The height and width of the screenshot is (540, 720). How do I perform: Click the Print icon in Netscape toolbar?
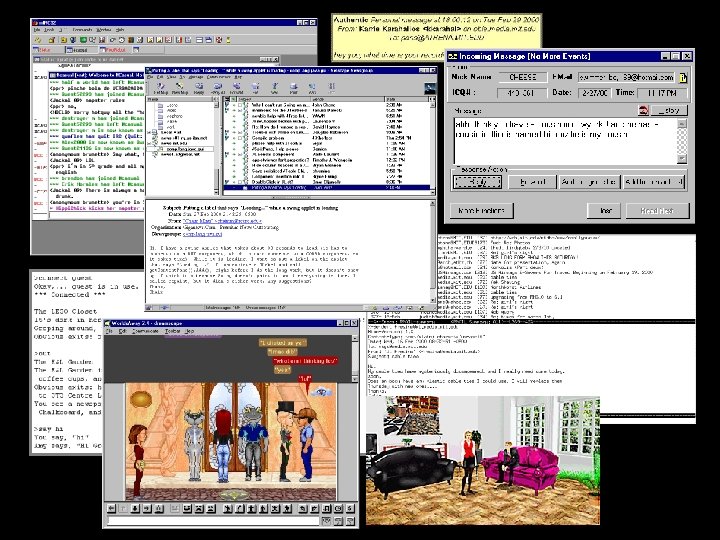pos(293,88)
